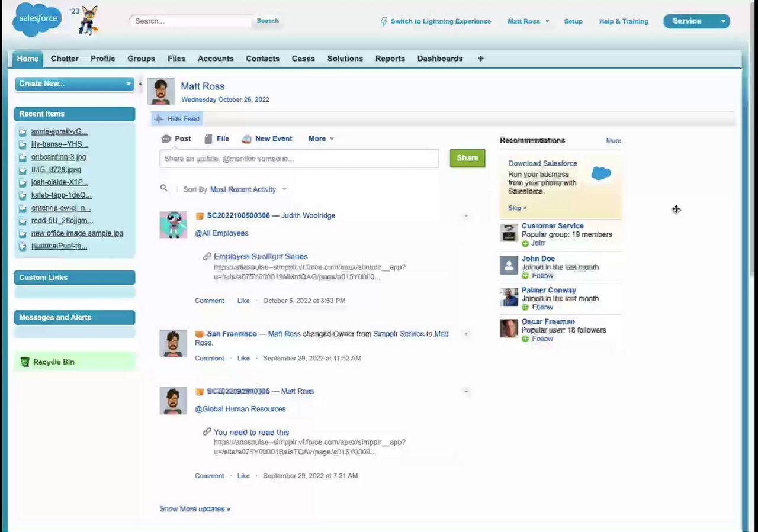This screenshot has height=532, width=758.
Task: Click green plus Follow icon for Oscar Freeman
Action: [x=525, y=338]
